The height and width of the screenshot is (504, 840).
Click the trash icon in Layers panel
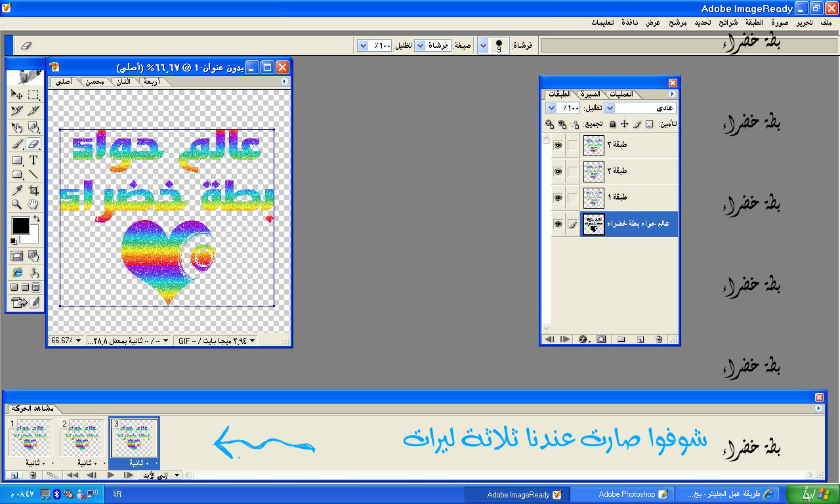tap(659, 339)
